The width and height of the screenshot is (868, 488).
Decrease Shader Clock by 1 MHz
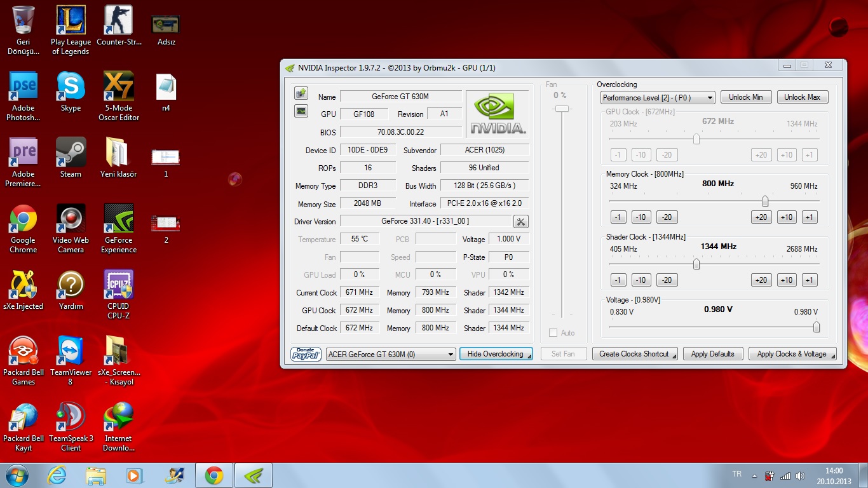coord(618,280)
